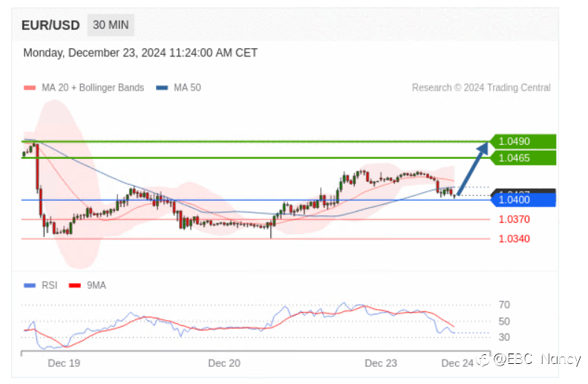Click the 9MA legend label
Image resolution: width=588 pixels, height=384 pixels.
97,286
